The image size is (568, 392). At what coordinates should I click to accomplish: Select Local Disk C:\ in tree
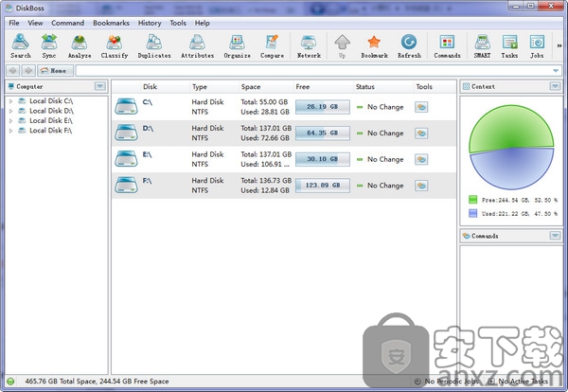[51, 101]
